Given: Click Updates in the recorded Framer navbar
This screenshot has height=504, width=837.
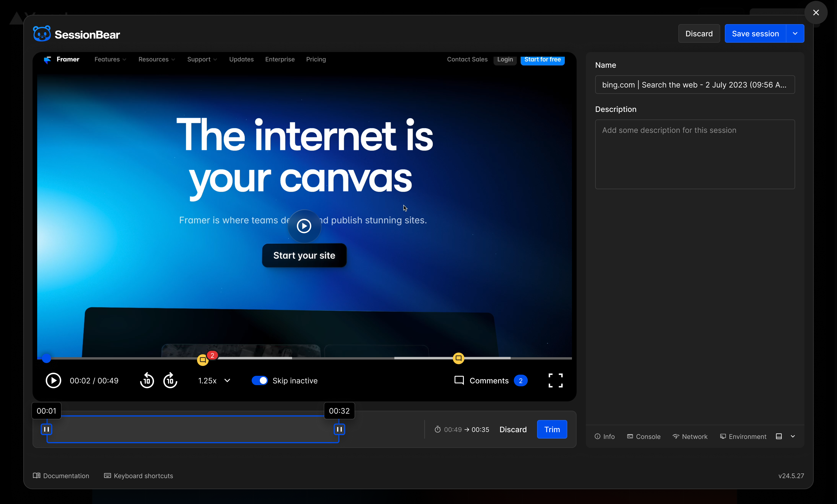Looking at the screenshot, I should [242, 59].
